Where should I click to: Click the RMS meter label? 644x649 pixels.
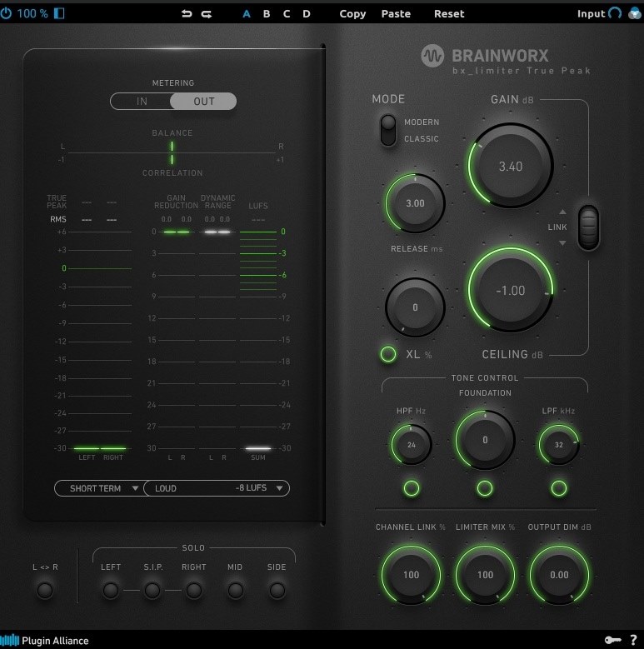point(58,219)
